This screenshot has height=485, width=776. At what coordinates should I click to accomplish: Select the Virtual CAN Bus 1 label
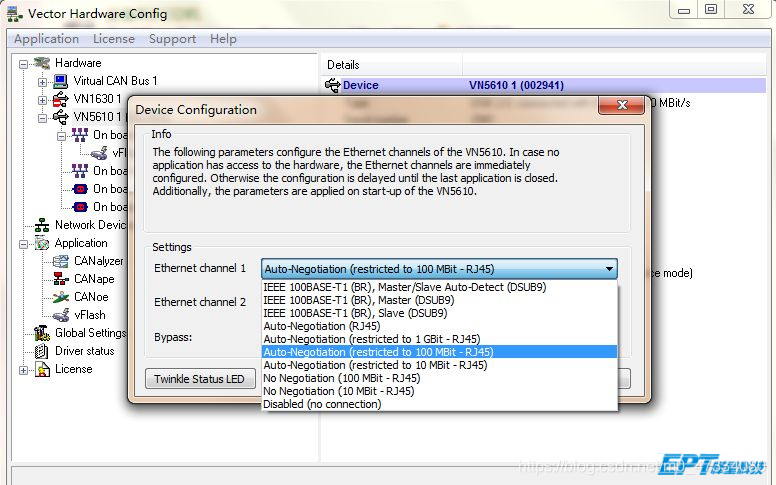coord(115,81)
